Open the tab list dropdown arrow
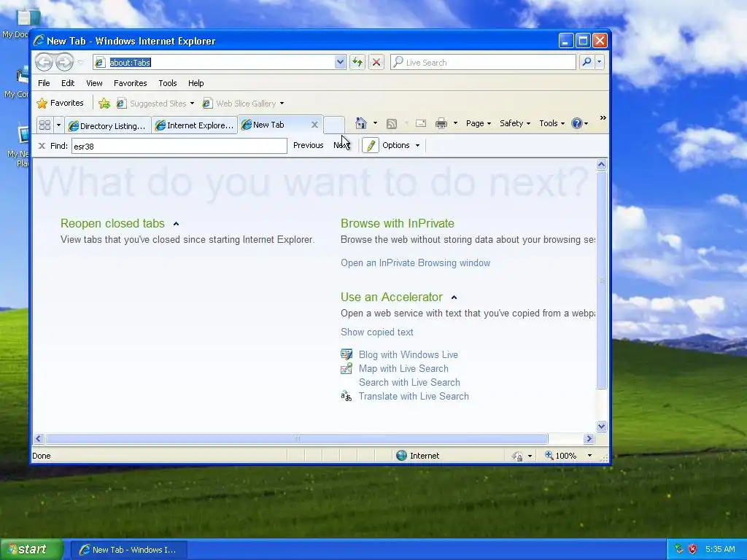The height and width of the screenshot is (560, 747). [58, 125]
